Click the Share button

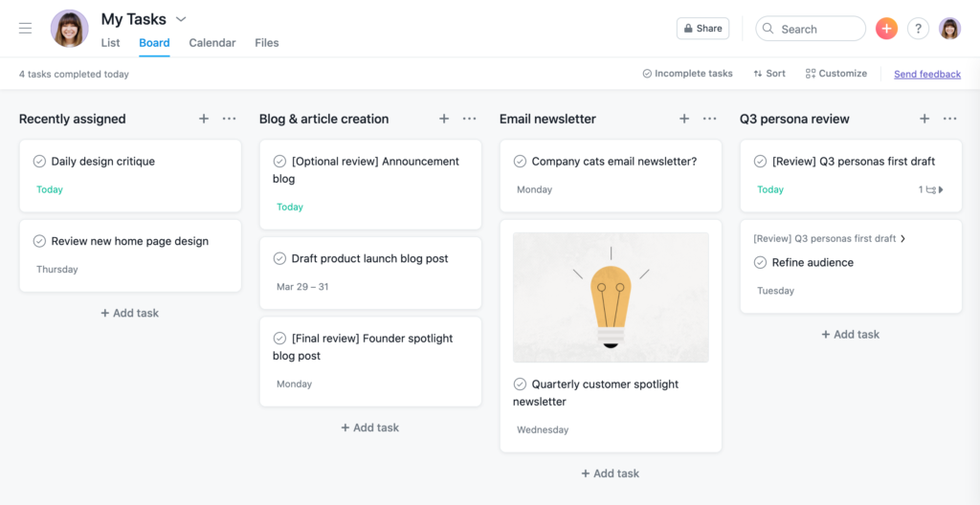click(702, 28)
